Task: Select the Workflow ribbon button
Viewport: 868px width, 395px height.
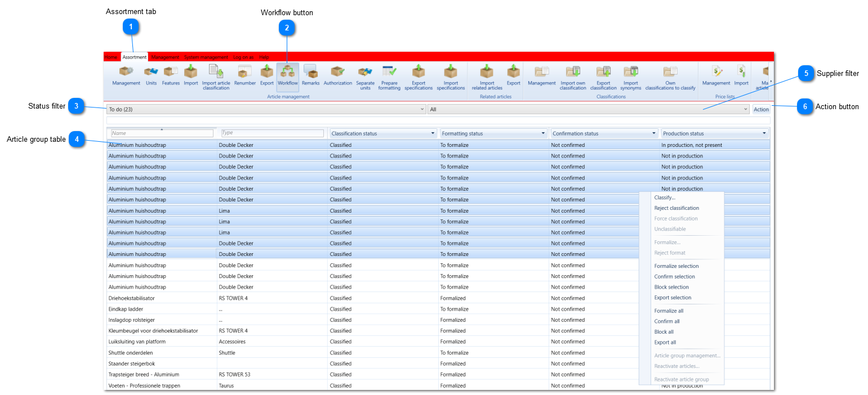Action: (x=288, y=77)
